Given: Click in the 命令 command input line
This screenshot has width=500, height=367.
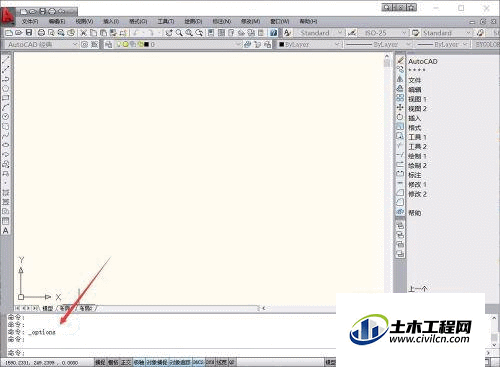Looking at the screenshot, I should [x=172, y=353].
